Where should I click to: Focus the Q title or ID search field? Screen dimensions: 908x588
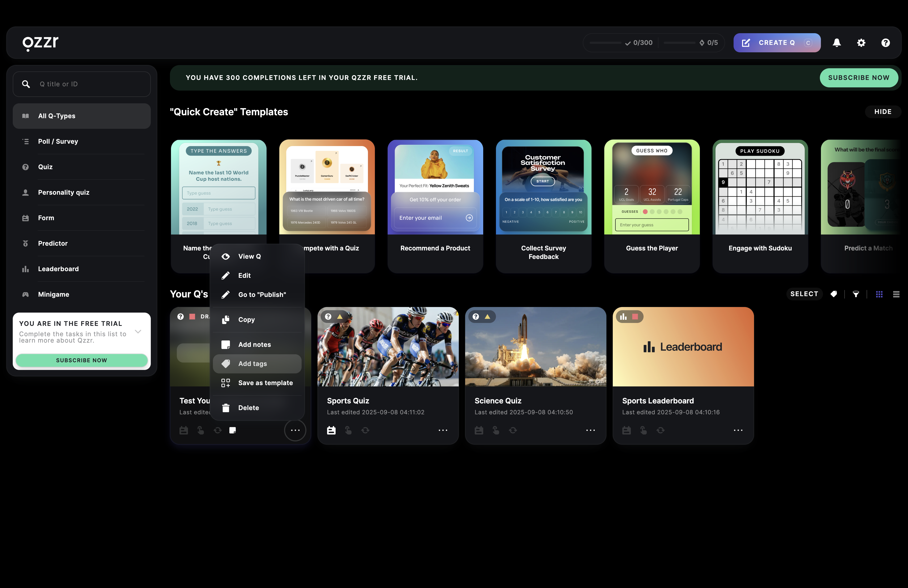coord(92,84)
